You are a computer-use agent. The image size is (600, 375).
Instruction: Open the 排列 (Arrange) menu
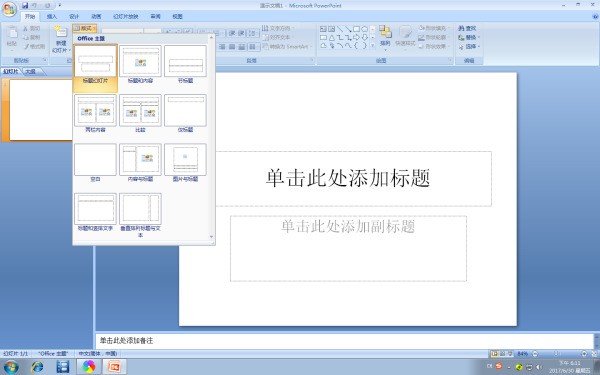(385, 37)
